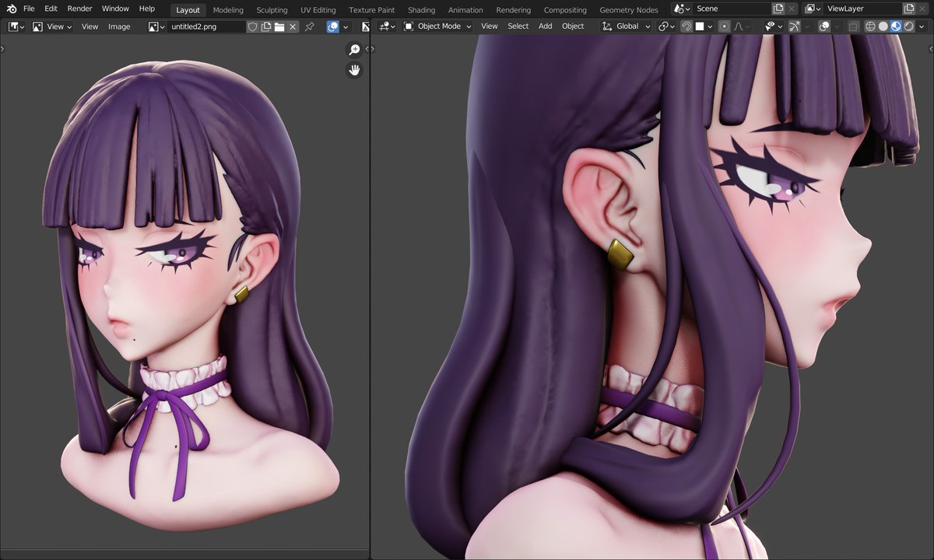The width and height of the screenshot is (934, 560).
Task: Switch to the UV Editing workspace tab
Action: click(x=318, y=10)
